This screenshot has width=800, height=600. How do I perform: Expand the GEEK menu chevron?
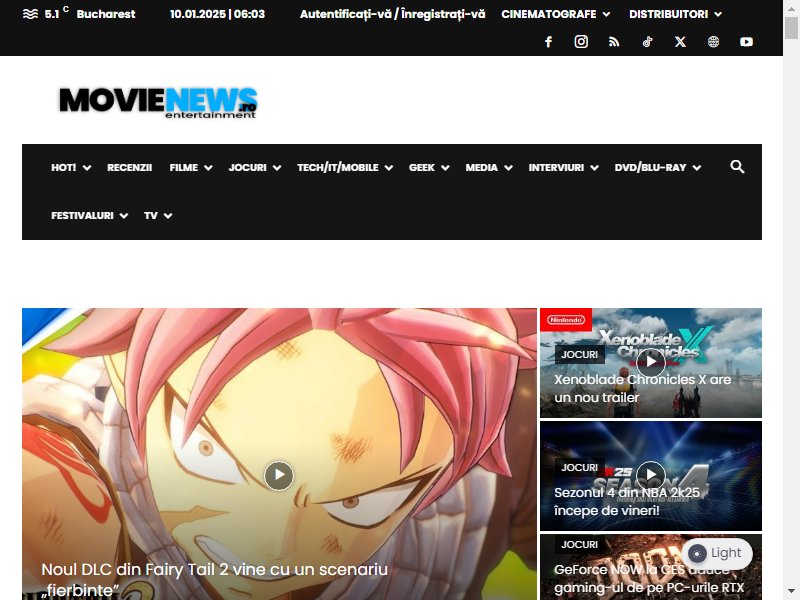click(445, 168)
